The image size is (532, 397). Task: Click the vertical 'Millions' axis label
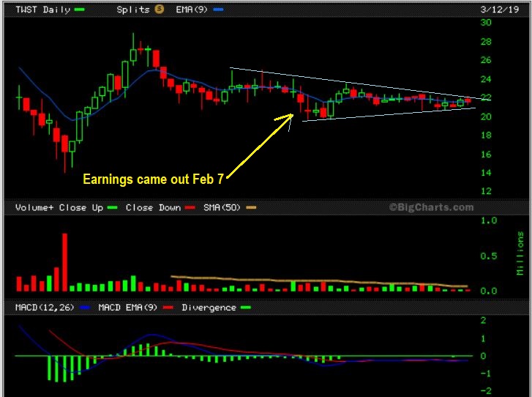[520, 253]
